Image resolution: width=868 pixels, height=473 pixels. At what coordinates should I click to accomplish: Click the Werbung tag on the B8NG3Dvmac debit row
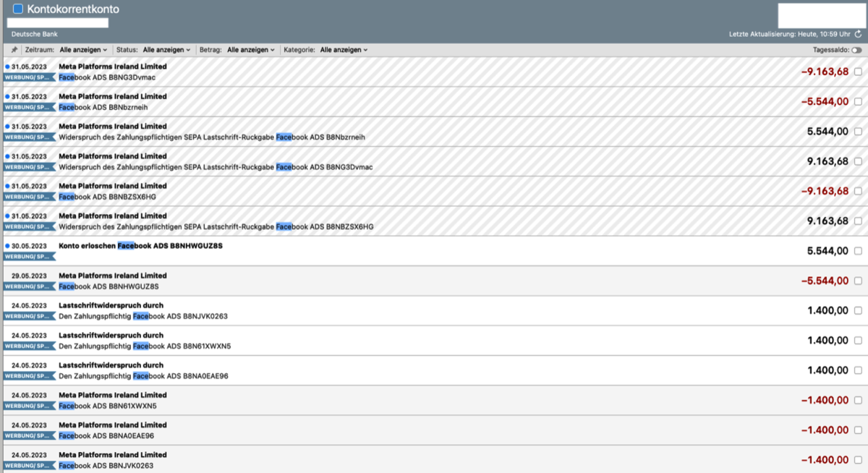(29, 77)
